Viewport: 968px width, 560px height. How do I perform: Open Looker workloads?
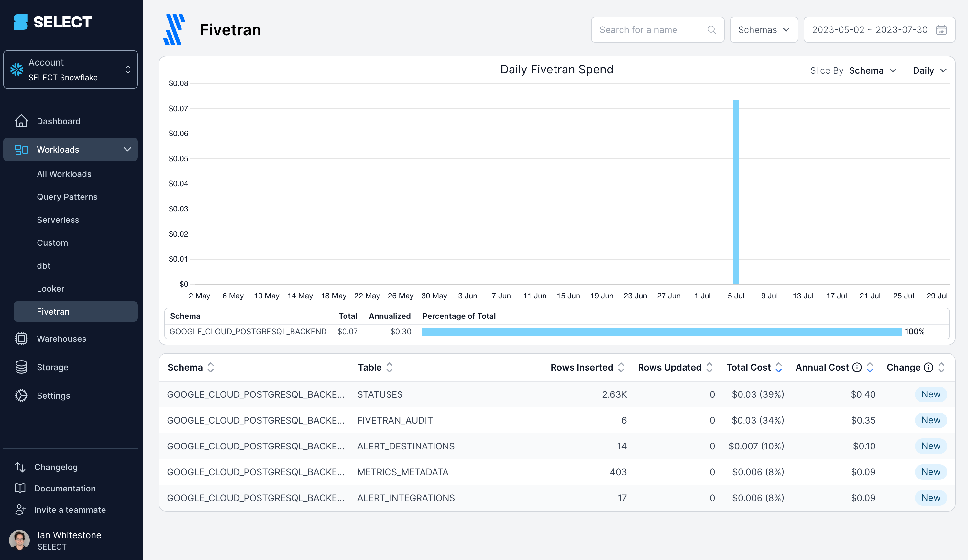click(x=50, y=289)
